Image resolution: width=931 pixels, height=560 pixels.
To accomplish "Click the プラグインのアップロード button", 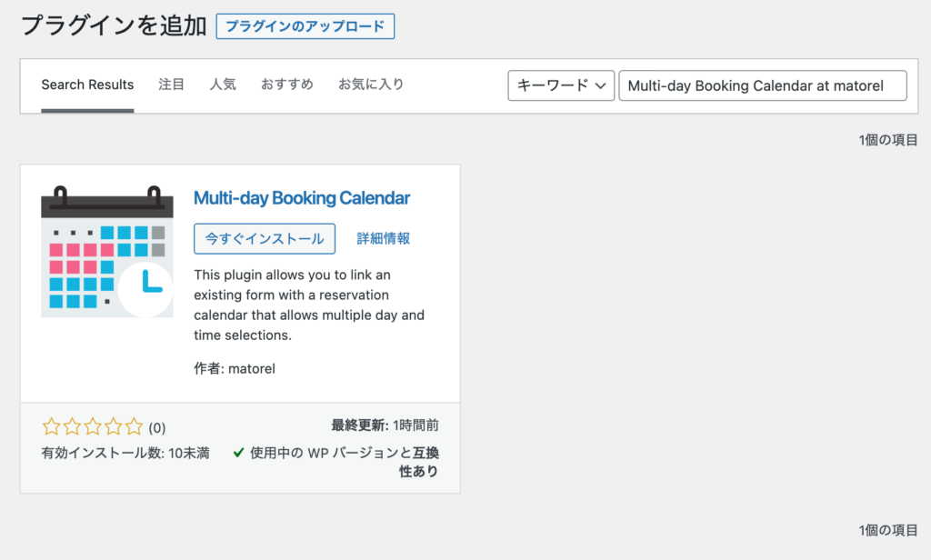I will tap(305, 26).
